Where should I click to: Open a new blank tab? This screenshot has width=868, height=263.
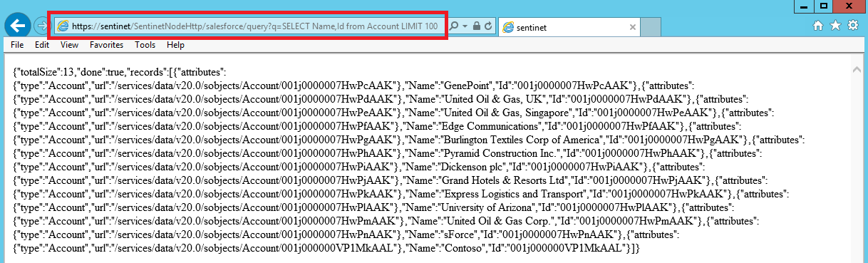click(651, 27)
